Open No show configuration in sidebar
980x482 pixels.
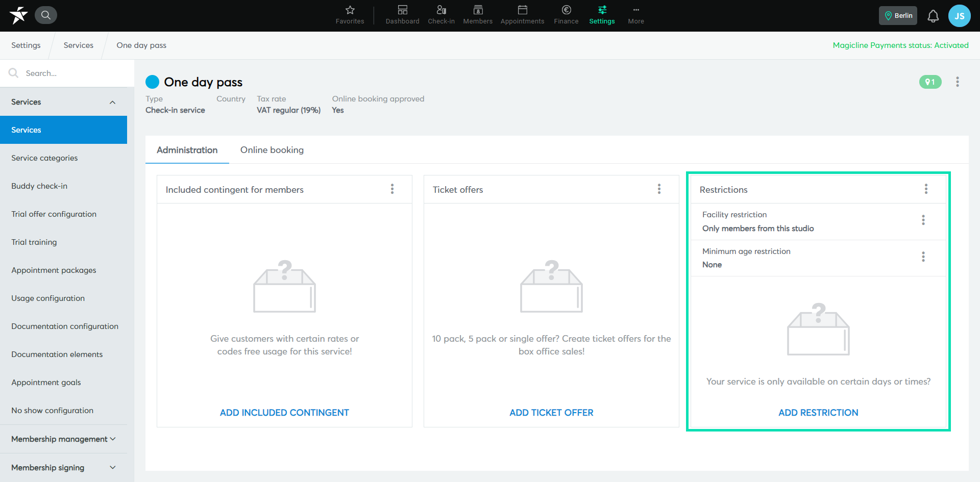(x=63, y=411)
